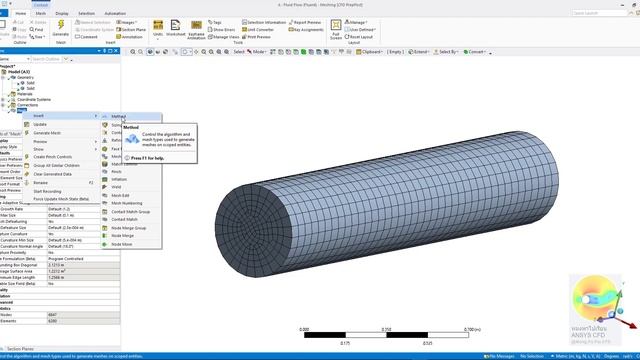The width and height of the screenshot is (640, 360).
Task: Click the Full Screen layout button
Action: coord(336,29)
